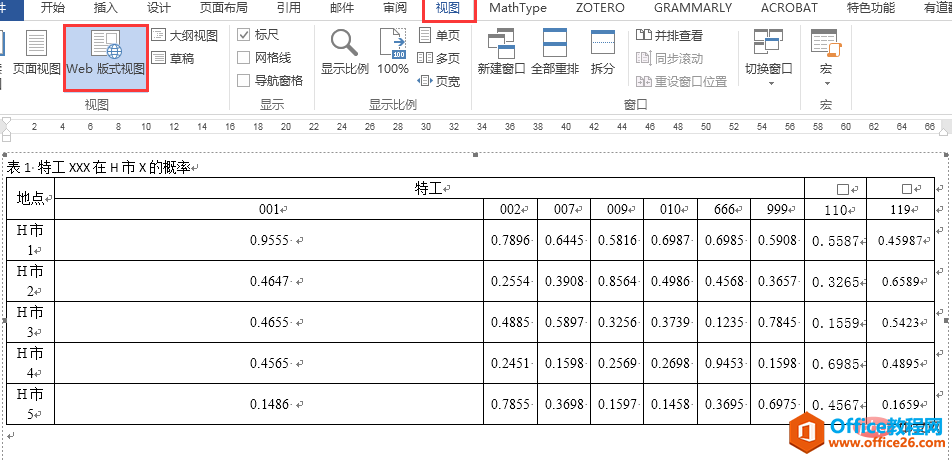952x460 pixels.
Task: Open the 引用 References tab
Action: (288, 8)
